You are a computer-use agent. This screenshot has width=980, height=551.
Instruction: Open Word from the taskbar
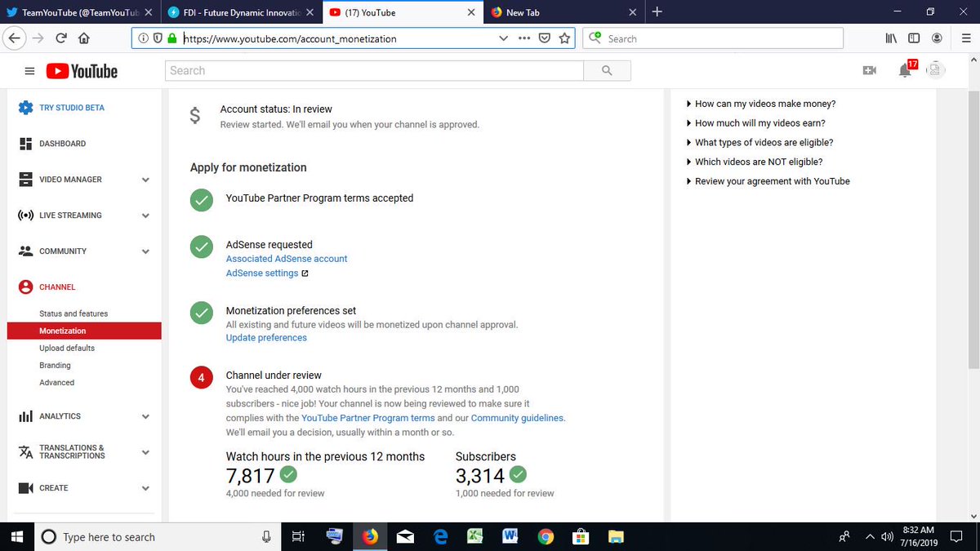tap(511, 536)
